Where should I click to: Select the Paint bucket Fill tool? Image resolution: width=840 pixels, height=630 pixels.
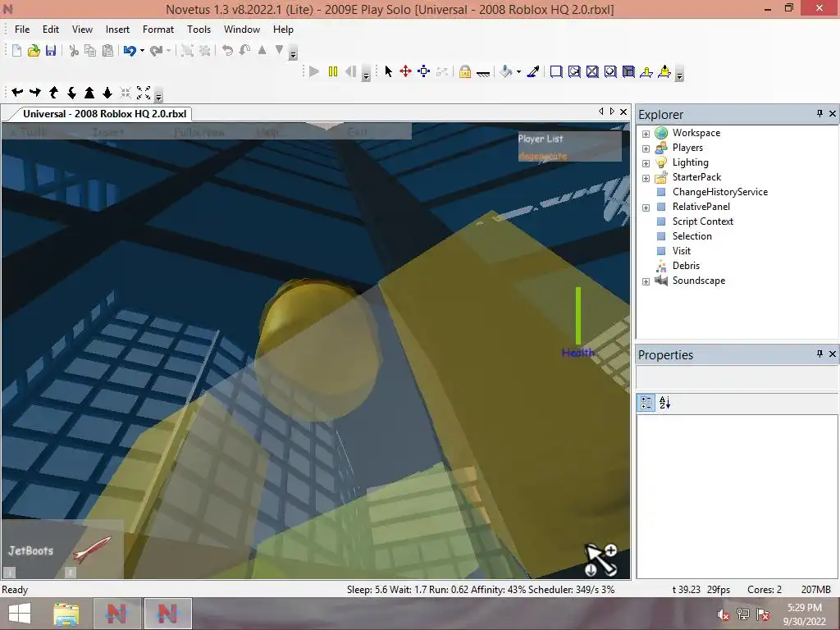(x=505, y=71)
